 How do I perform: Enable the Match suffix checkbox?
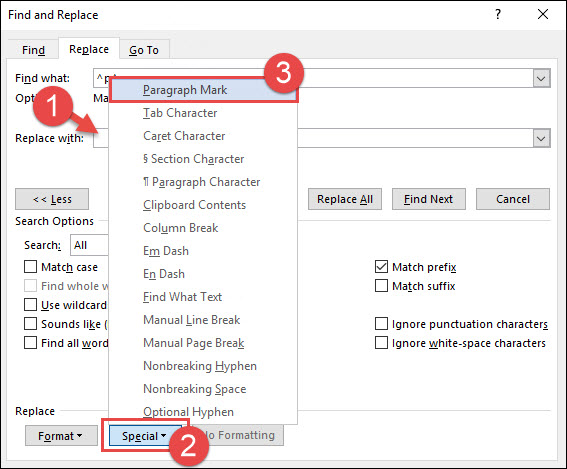pos(381,286)
